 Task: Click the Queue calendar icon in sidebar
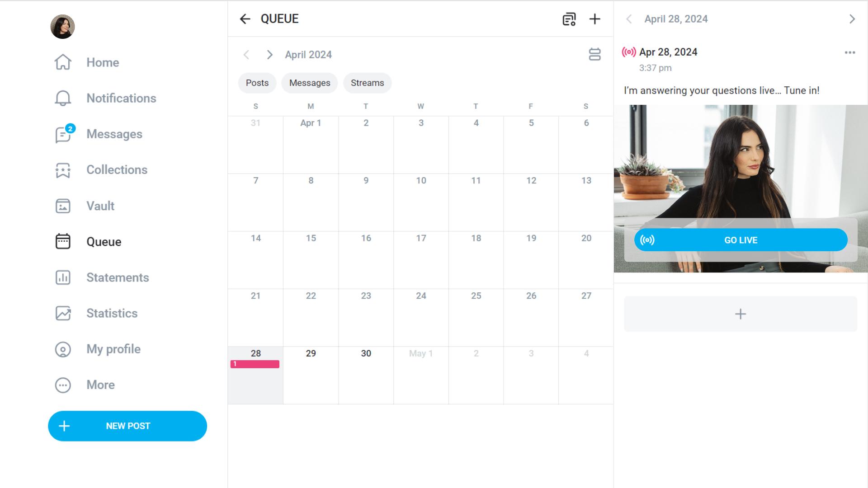click(62, 241)
